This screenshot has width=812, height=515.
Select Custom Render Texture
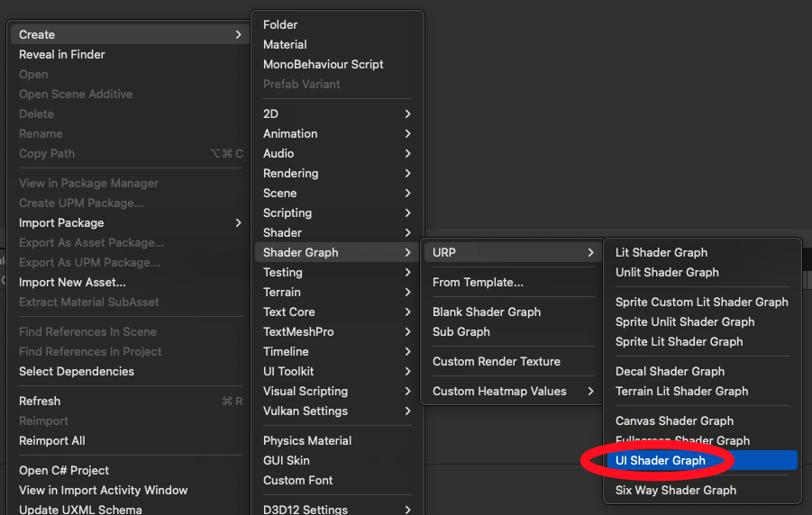click(x=513, y=362)
